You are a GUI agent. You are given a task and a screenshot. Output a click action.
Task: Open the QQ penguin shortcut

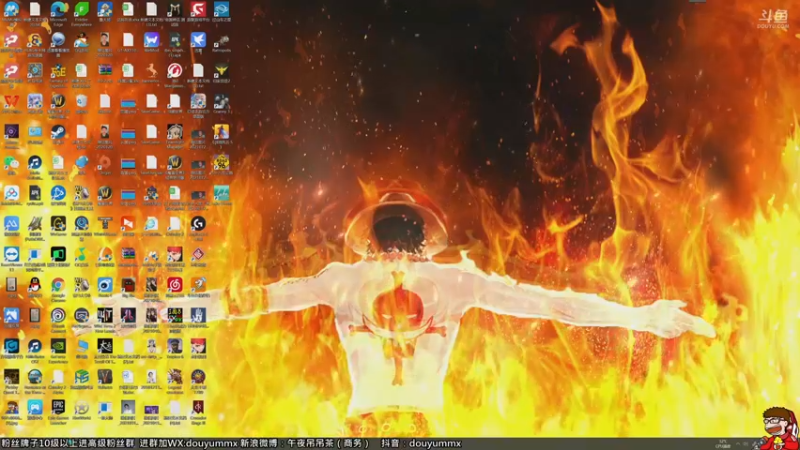pyautogui.click(x=35, y=285)
